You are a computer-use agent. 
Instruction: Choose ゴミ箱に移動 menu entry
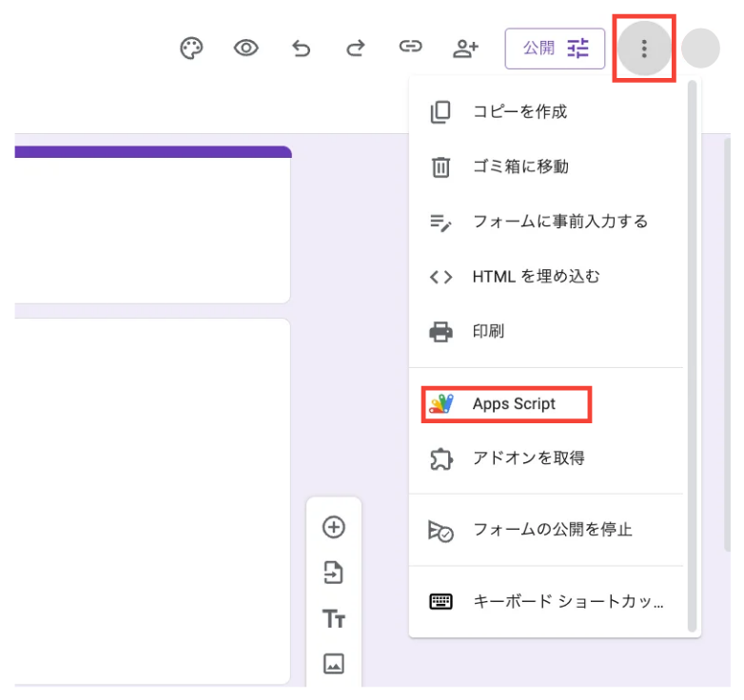[x=546, y=167]
